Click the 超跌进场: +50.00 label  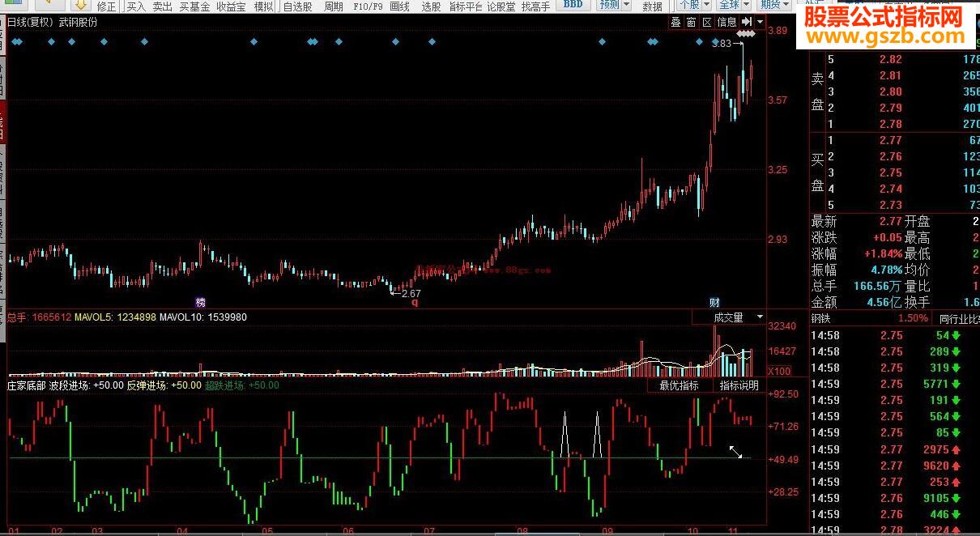[x=241, y=385]
